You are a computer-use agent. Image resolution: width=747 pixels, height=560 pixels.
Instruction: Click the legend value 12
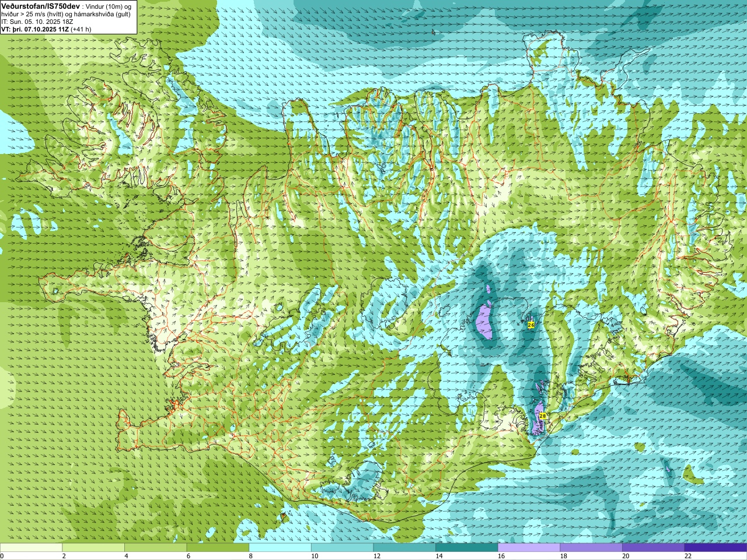(376, 556)
